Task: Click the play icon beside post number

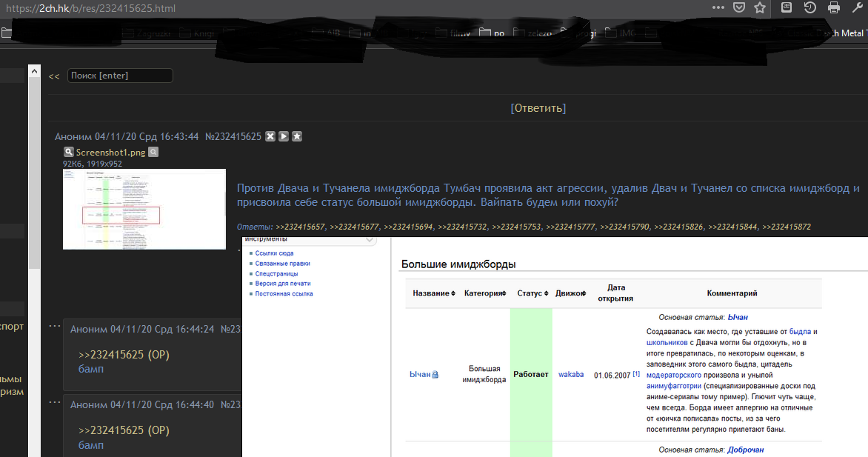Action: point(284,136)
